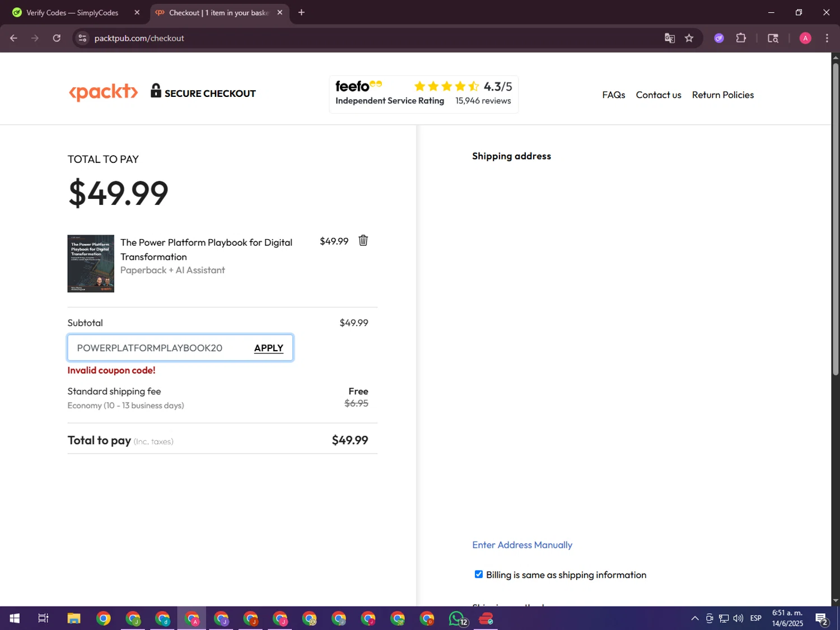Click Enter Address Manually
Screen dimensions: 840x630
coord(522,545)
